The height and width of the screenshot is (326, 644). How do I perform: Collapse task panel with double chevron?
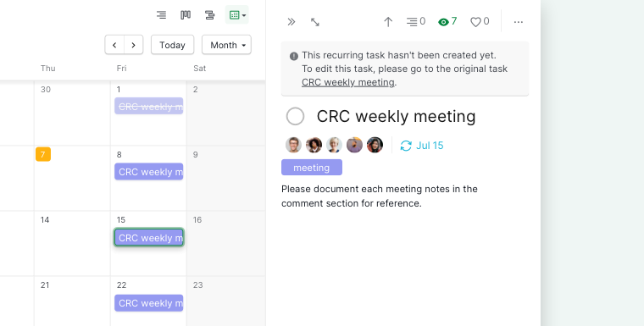pos(291,22)
